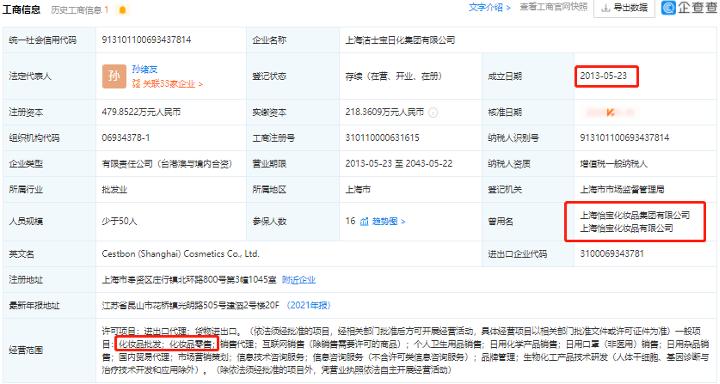Select the registered address in 上海市奉贤区庄行镇
The width and height of the screenshot is (720, 384).
[x=189, y=280]
